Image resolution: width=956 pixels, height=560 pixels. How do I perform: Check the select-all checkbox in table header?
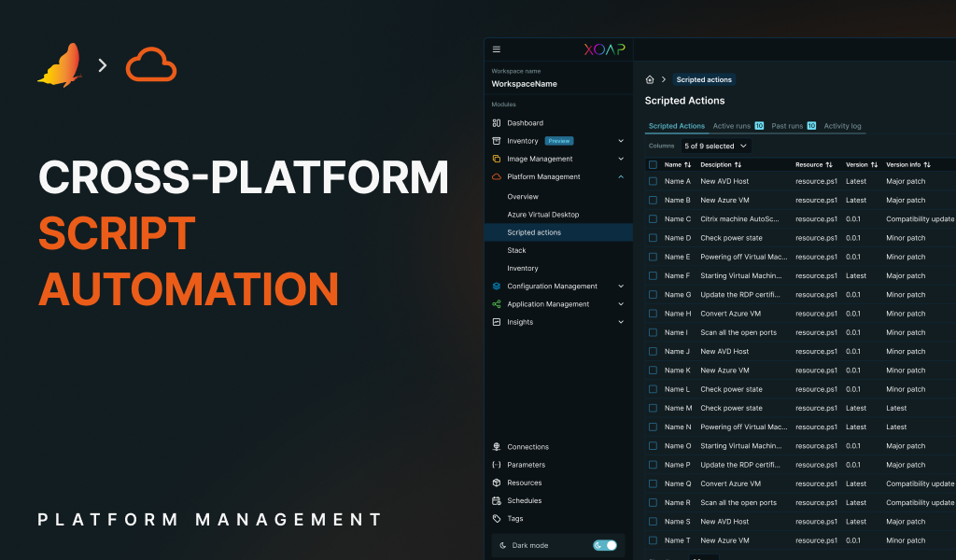[x=651, y=164]
